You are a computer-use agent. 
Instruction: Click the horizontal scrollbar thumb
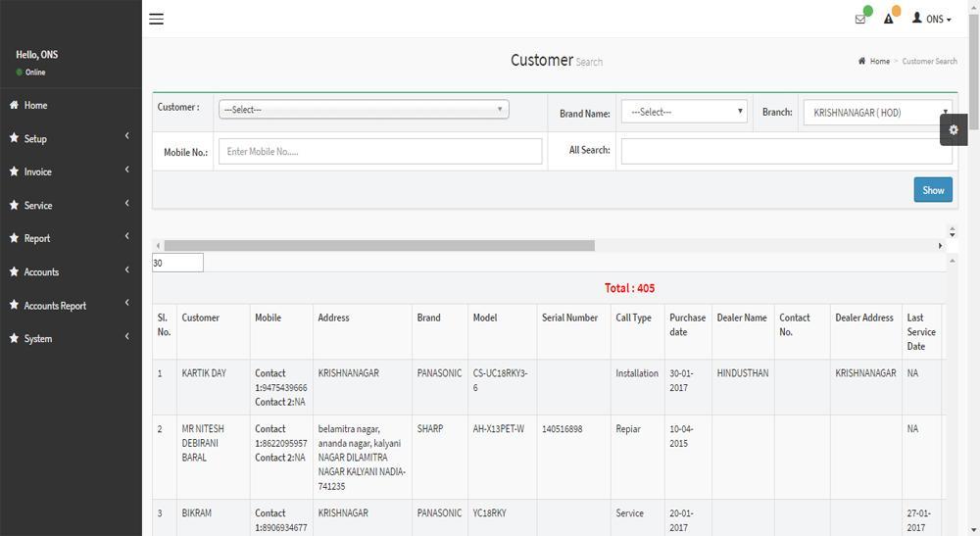(x=378, y=246)
